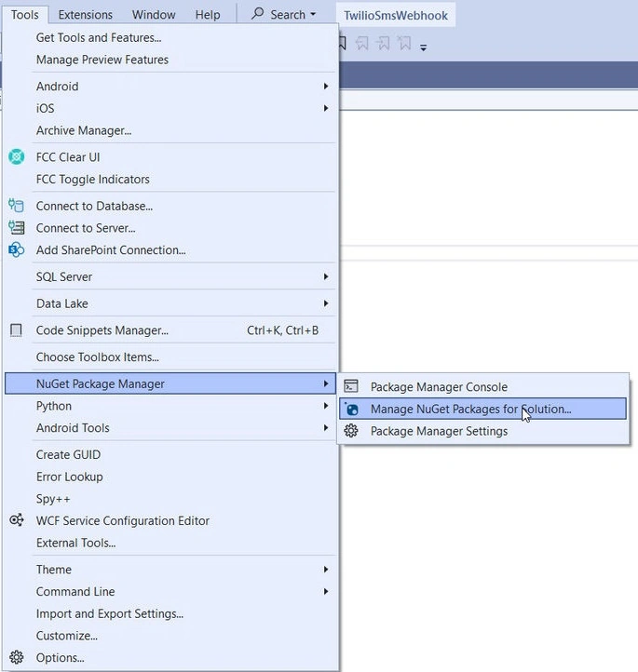Screen dimensions: 638x672
Task: Expand the Data Lake submenu arrow
Action: [326, 303]
